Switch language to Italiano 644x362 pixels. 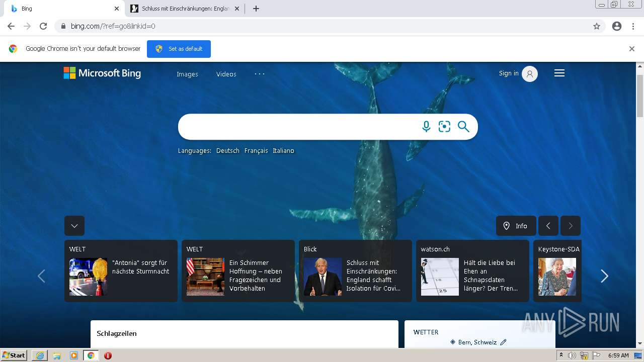pyautogui.click(x=283, y=151)
